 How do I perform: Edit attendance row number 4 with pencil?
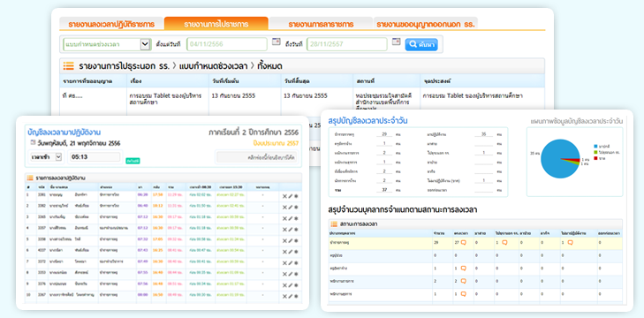(x=290, y=230)
